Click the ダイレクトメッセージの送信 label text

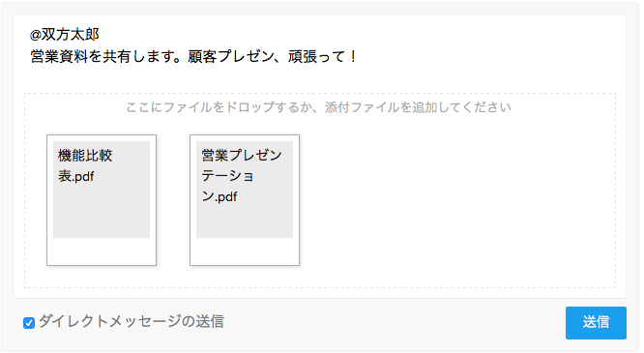(132, 321)
